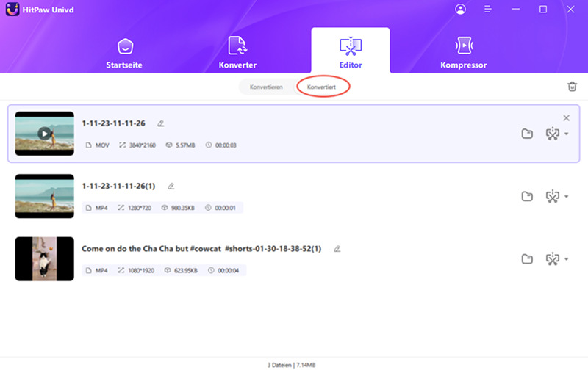Remove the first file with X button
Image resolution: width=588 pixels, height=373 pixels.
pos(566,117)
